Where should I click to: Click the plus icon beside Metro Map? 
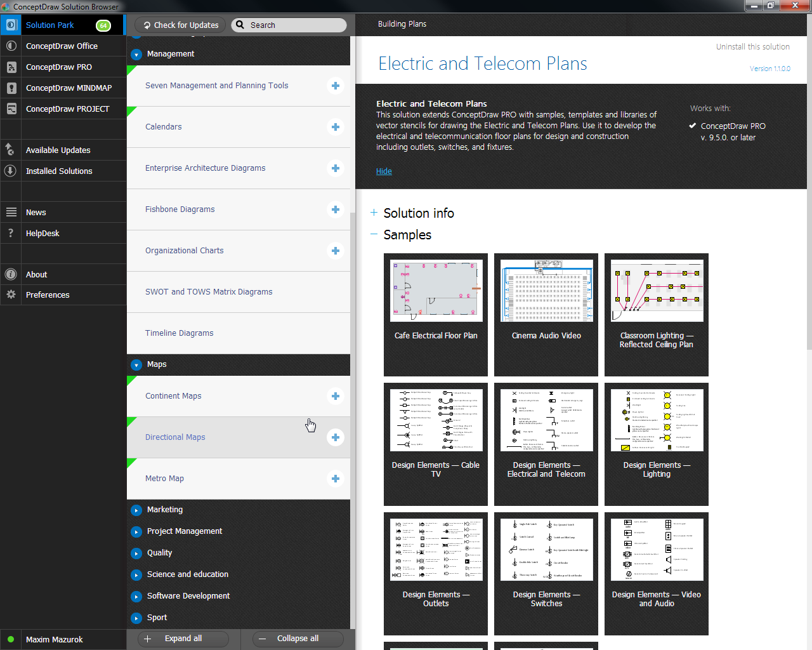(336, 479)
